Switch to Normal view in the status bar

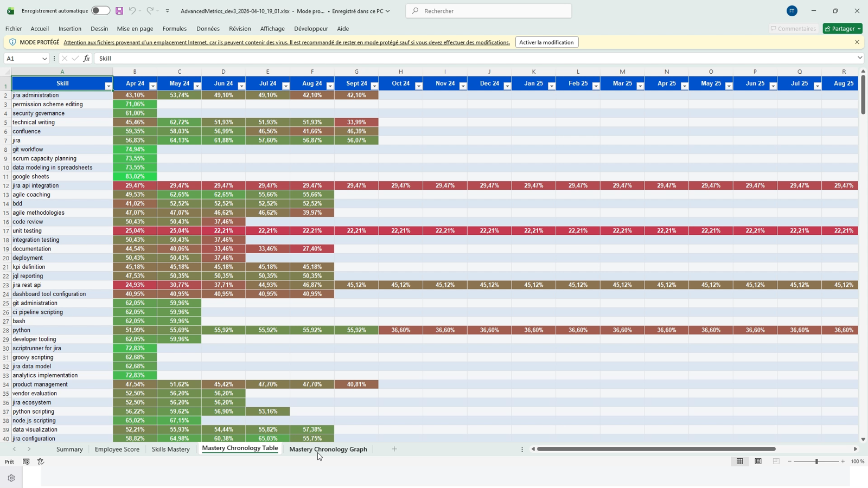pyautogui.click(x=739, y=461)
